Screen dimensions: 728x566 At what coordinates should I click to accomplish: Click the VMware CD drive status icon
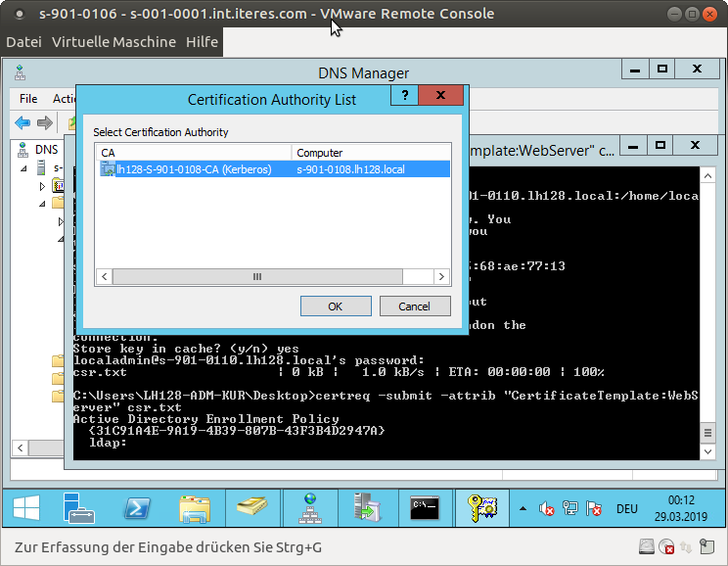tap(666, 546)
